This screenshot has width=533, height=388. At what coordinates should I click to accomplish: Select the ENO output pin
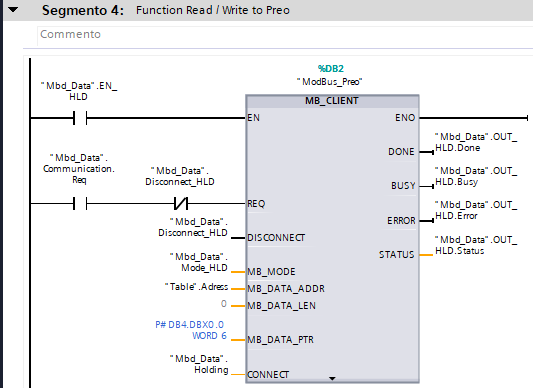(405, 118)
